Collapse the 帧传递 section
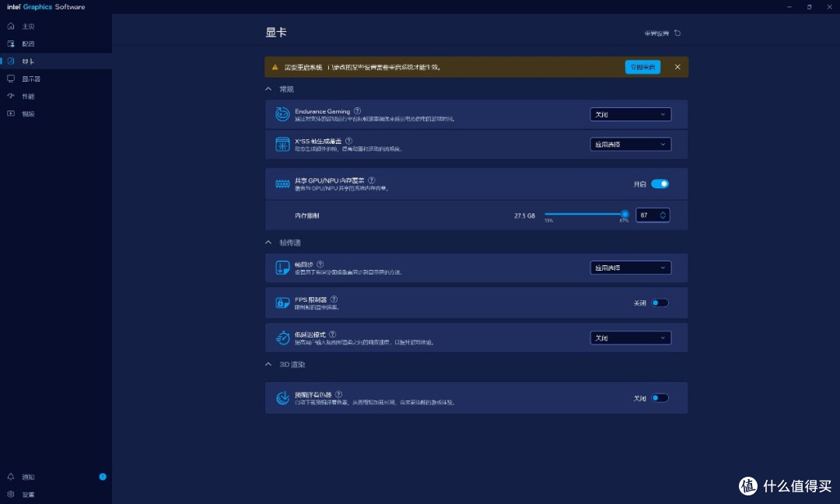Screen dimensions: 840x504 click(x=268, y=243)
